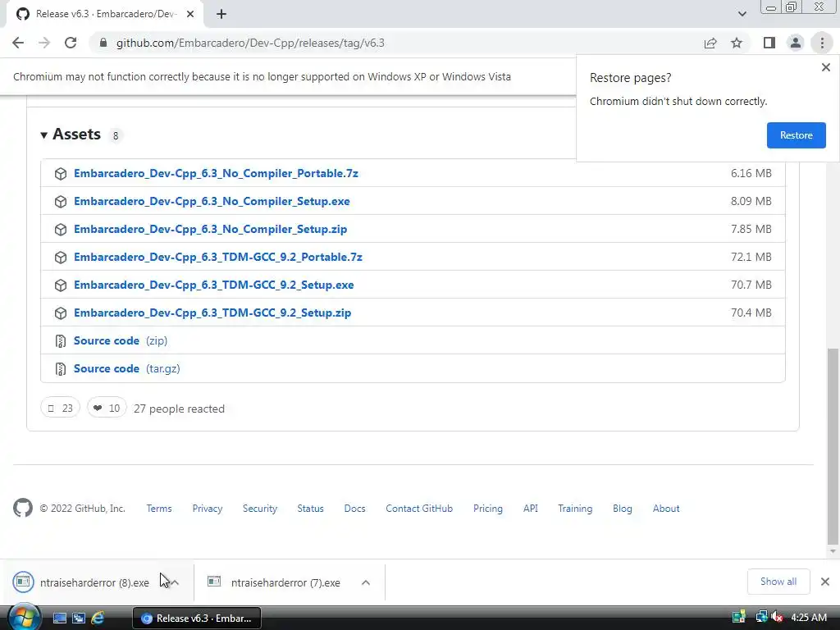
Task: Click the heart reaction with 10
Action: point(107,409)
